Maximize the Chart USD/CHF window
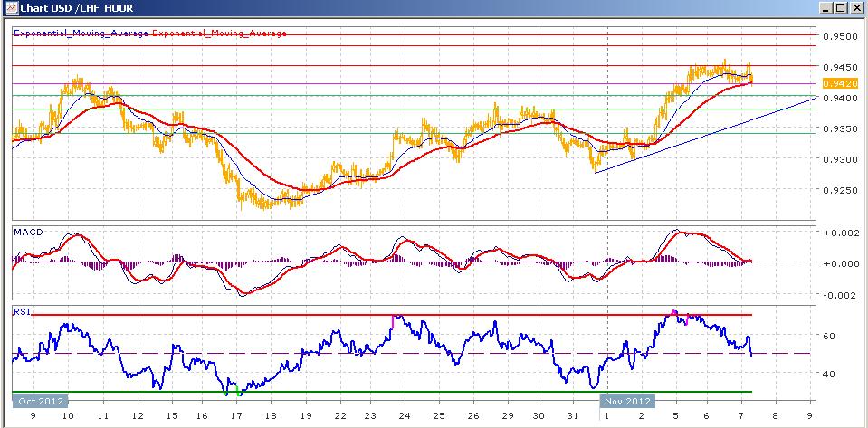Screen dimensions: 868x428 point(840,8)
